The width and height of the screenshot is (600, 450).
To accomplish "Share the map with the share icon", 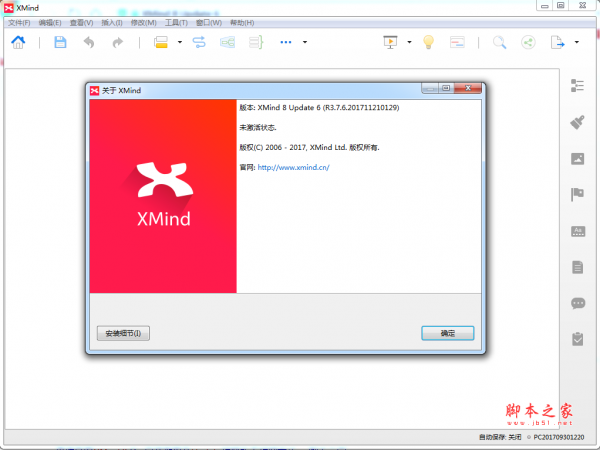I will tap(528, 42).
